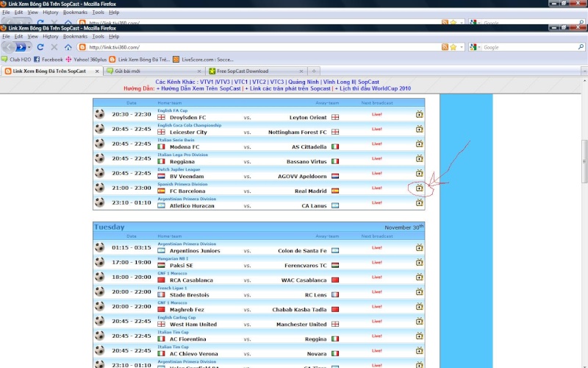
Task: Click the Real Madrid team name
Action: (310, 191)
